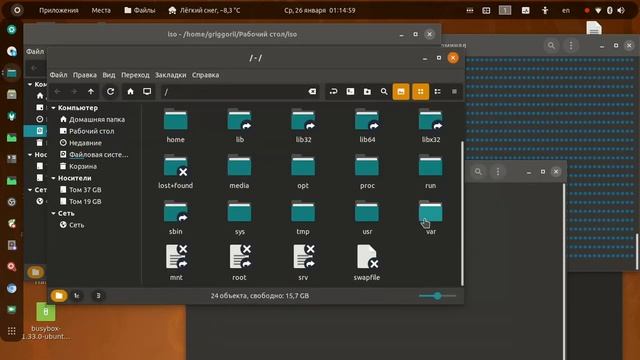The width and height of the screenshot is (640, 360).
Task: Click search icon in lower background window
Action: [x=478, y=172]
